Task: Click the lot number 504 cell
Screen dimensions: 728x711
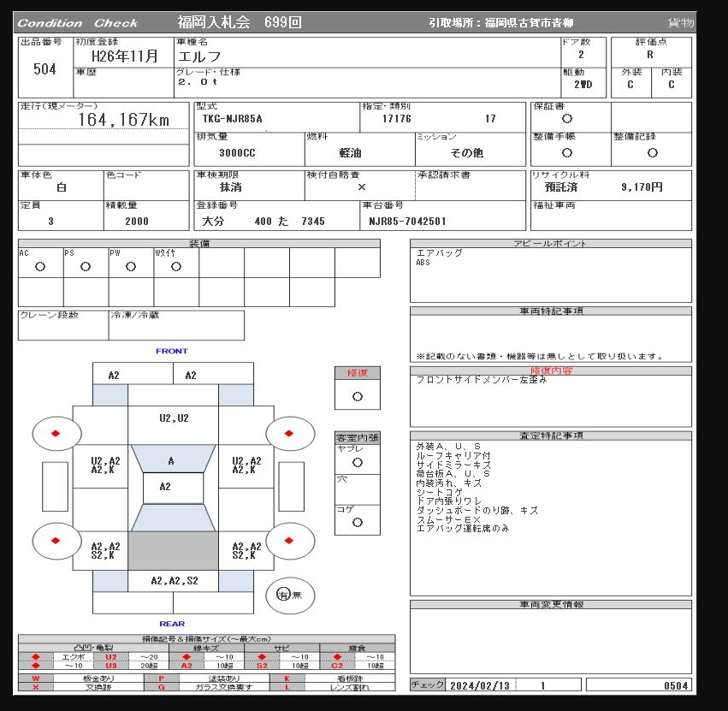Action: (x=44, y=69)
